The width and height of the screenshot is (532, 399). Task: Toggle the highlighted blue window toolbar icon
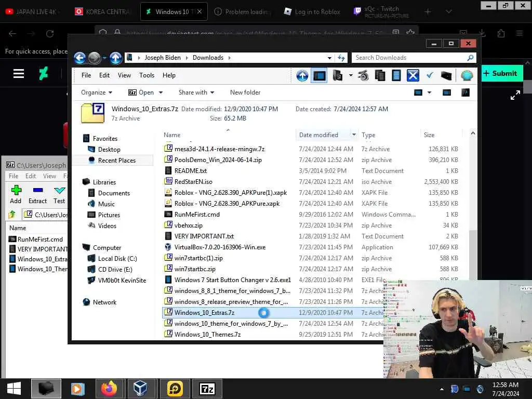click(x=319, y=75)
